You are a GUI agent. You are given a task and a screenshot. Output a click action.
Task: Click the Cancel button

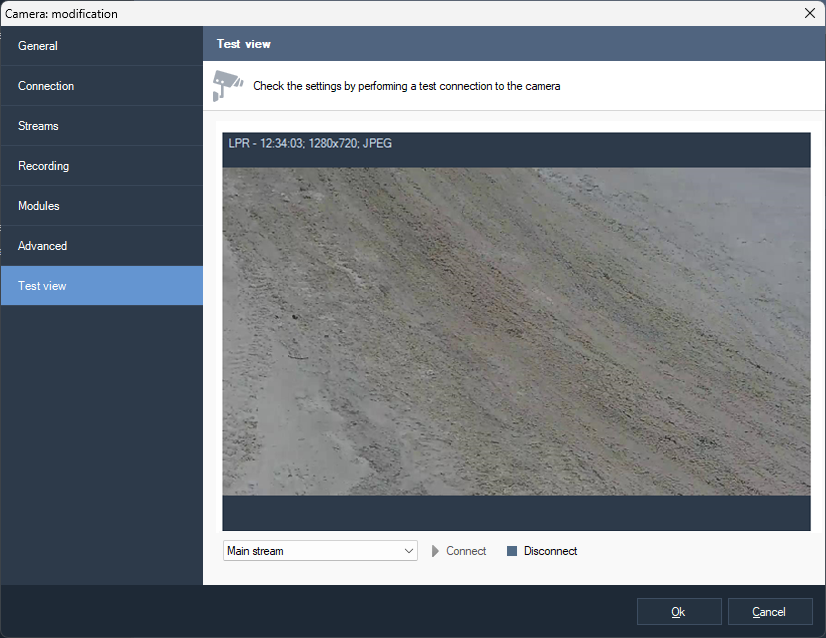point(769,612)
